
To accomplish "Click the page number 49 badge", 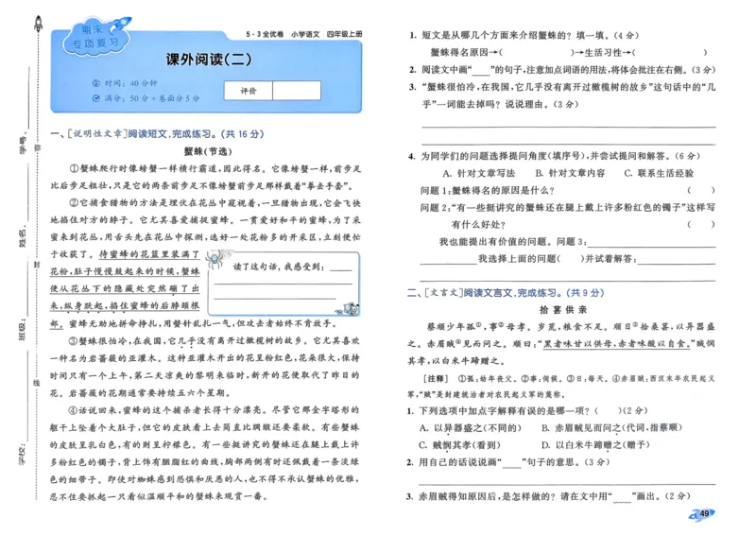I will pos(702,514).
